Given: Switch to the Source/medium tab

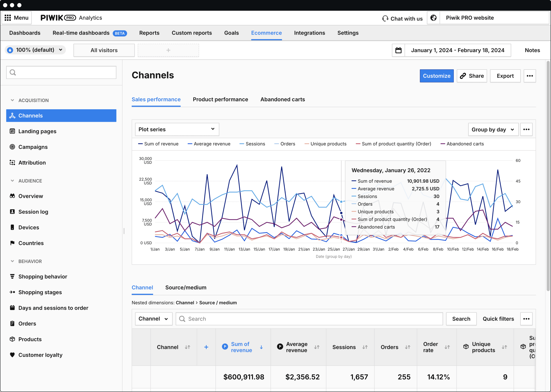Looking at the screenshot, I should coord(186,288).
